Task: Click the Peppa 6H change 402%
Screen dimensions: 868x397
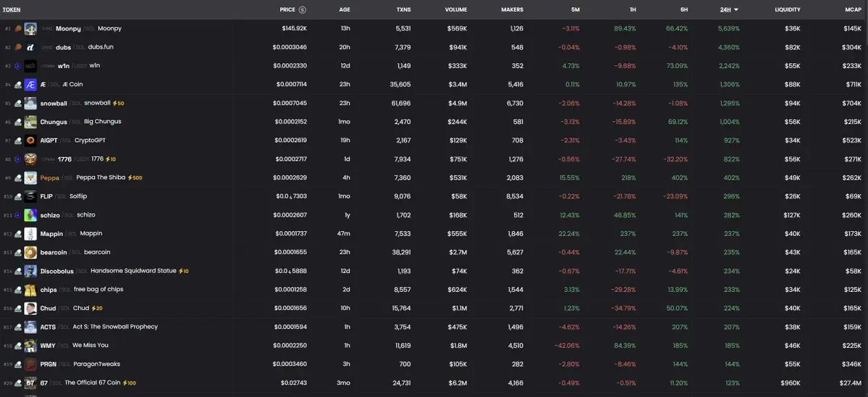Action: tap(680, 177)
